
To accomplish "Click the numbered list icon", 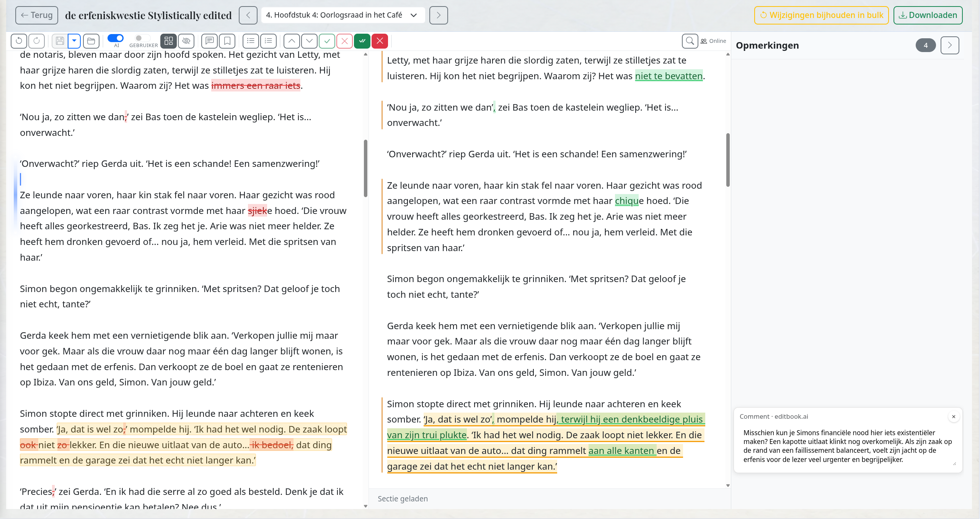I will point(268,41).
